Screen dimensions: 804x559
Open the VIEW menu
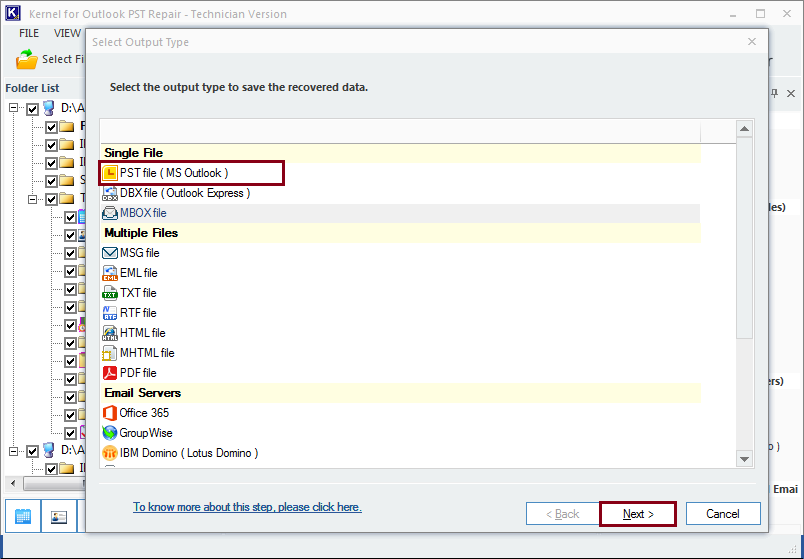pyautogui.click(x=67, y=33)
